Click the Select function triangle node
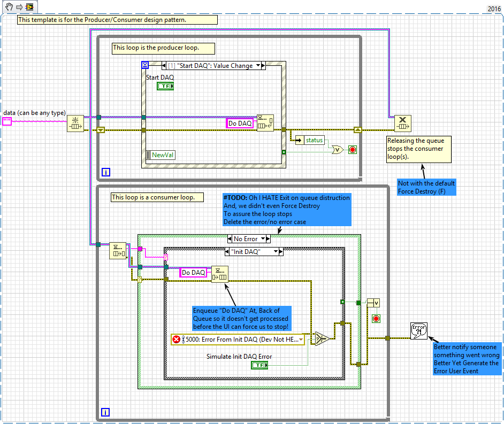Image resolution: width=504 pixels, height=424 pixels. click(322, 338)
